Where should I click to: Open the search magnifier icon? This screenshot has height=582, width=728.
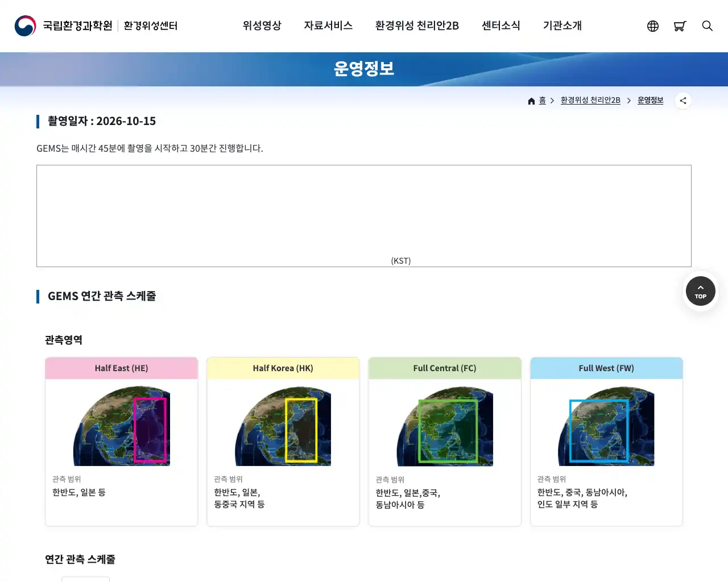(x=708, y=26)
